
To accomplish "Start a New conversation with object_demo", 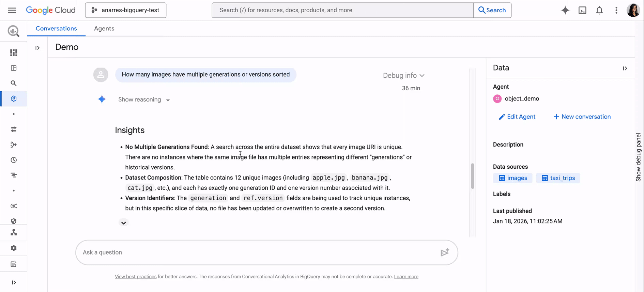I will pyautogui.click(x=582, y=117).
